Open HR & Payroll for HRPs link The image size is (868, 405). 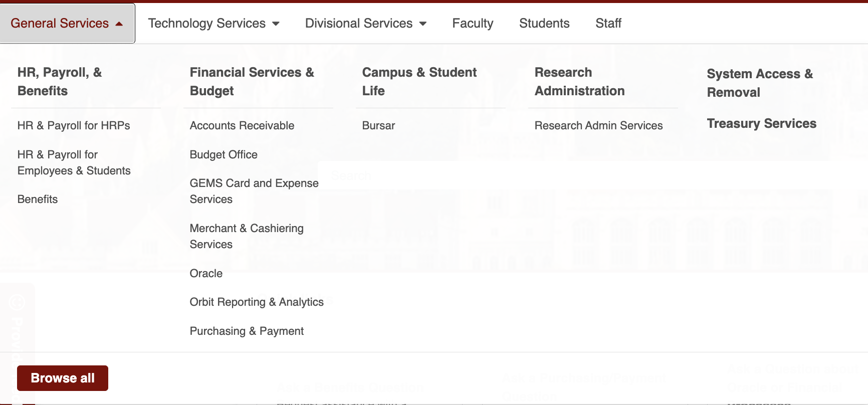pyautogui.click(x=74, y=126)
